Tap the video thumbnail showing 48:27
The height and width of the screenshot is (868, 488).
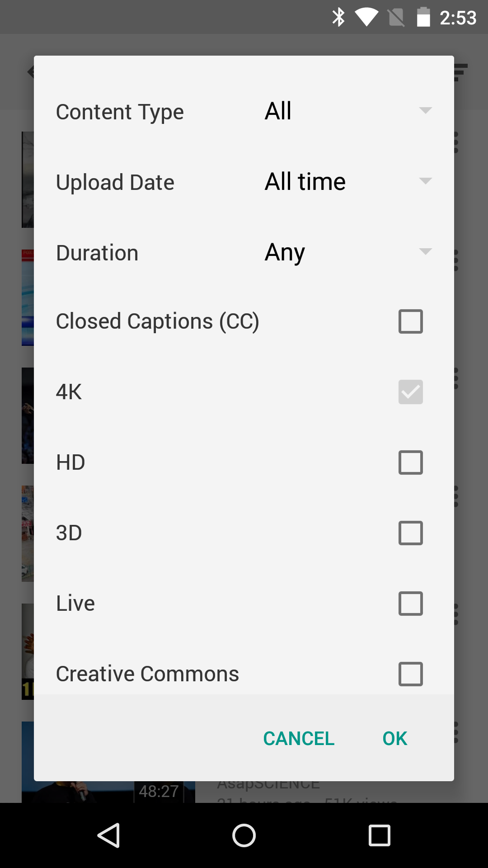(108, 792)
